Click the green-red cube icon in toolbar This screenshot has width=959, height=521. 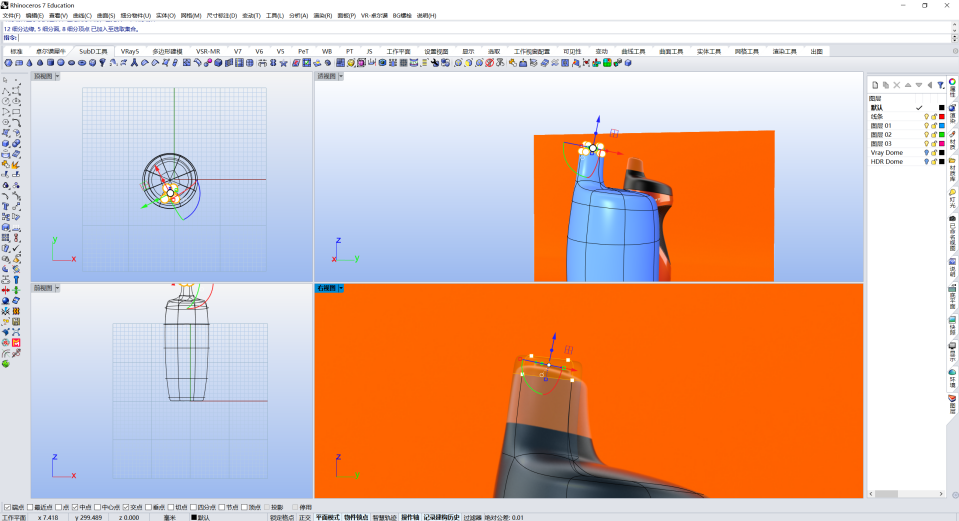pos(607,63)
